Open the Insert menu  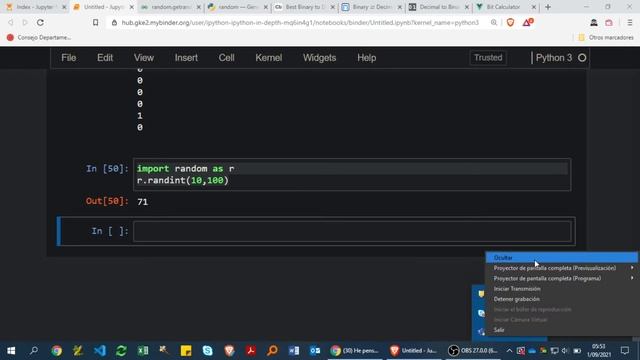[x=186, y=58]
